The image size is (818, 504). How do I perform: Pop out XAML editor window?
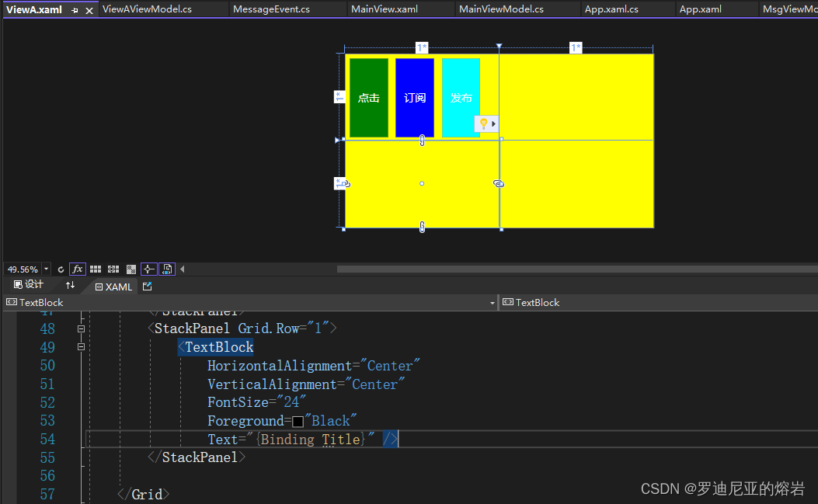[147, 286]
